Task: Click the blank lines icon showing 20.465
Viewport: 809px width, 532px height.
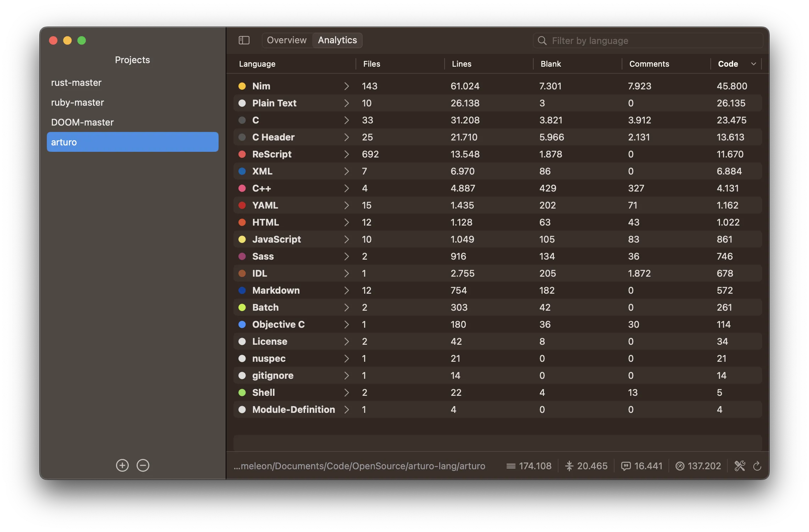Action: coord(569,466)
